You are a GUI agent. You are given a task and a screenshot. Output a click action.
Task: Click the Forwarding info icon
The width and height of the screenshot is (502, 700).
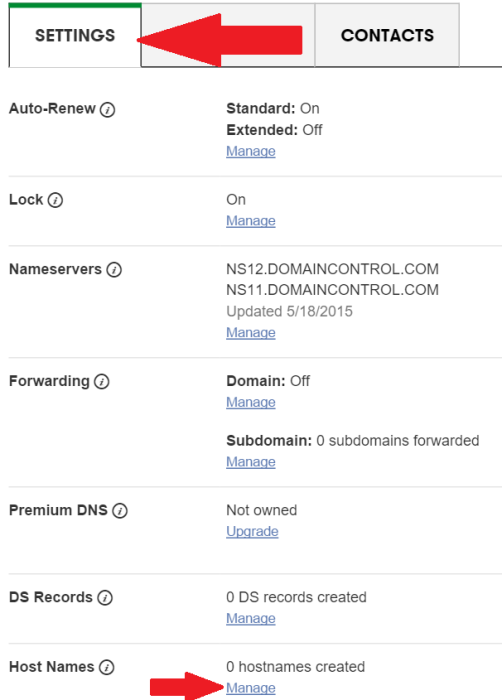click(x=102, y=382)
